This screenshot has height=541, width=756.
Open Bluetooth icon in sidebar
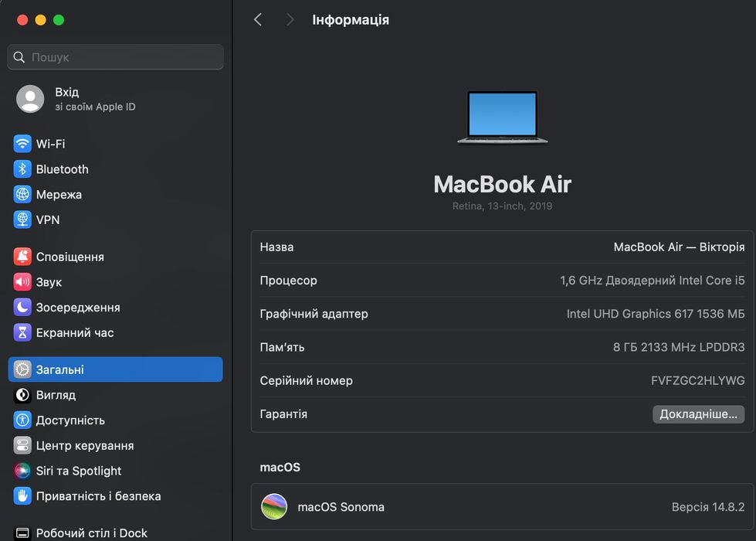point(22,169)
